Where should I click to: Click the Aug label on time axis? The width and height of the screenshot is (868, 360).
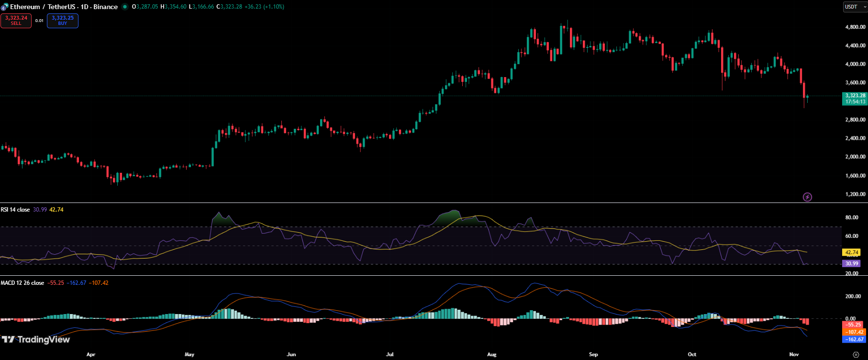pos(491,355)
